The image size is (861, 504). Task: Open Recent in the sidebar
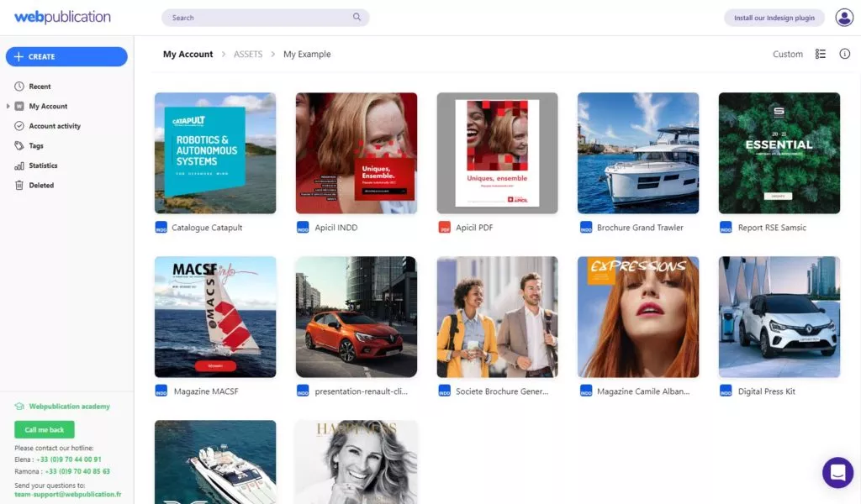click(x=40, y=87)
